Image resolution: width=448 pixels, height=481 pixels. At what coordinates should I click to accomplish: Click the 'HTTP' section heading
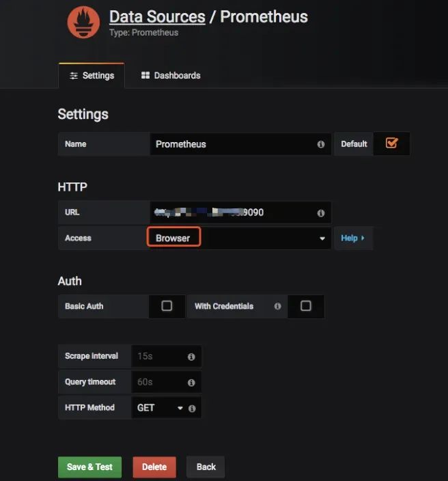pyautogui.click(x=72, y=187)
